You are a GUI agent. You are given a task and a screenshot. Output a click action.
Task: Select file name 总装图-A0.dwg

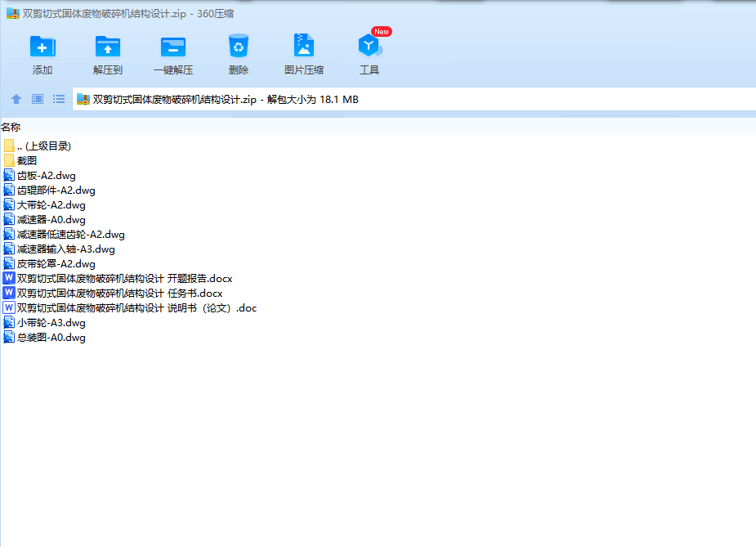51,338
